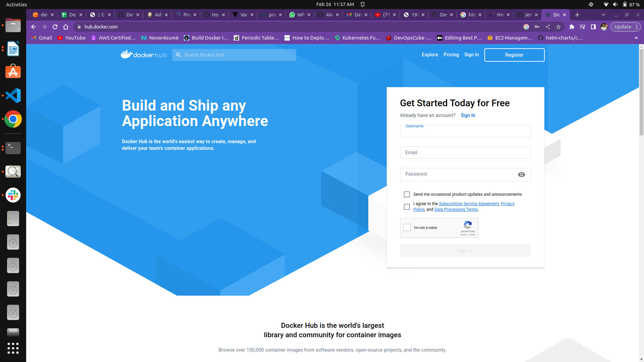Open Files manager from the dock
Screen dimensions: 644x362
tap(13, 25)
